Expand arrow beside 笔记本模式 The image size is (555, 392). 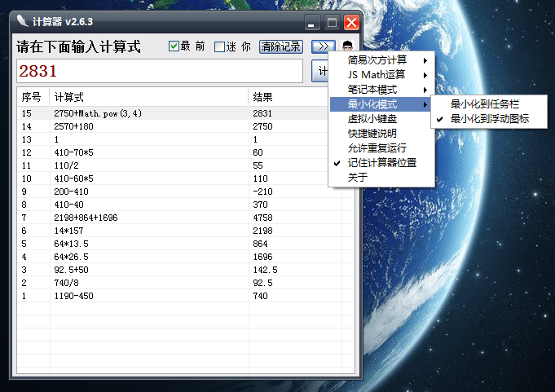(x=425, y=90)
